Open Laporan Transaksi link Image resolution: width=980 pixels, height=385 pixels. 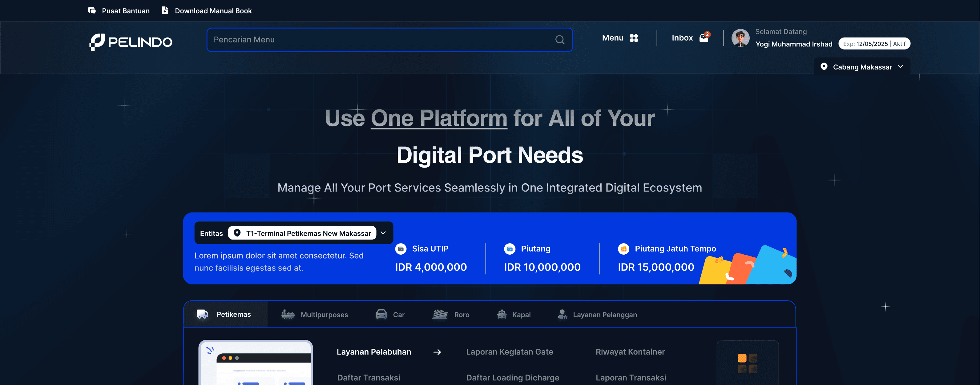pyautogui.click(x=631, y=378)
